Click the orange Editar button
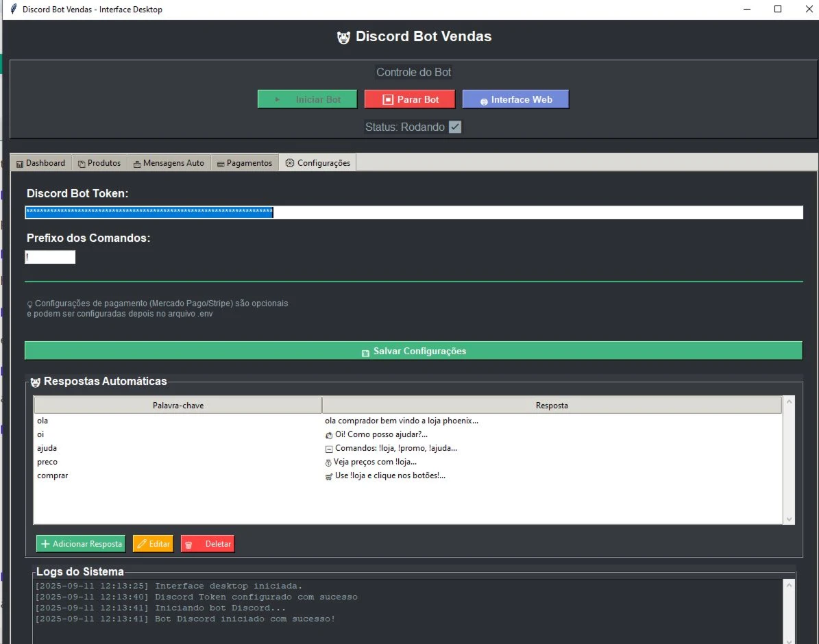Screen dimensions: 819x644 (153, 544)
